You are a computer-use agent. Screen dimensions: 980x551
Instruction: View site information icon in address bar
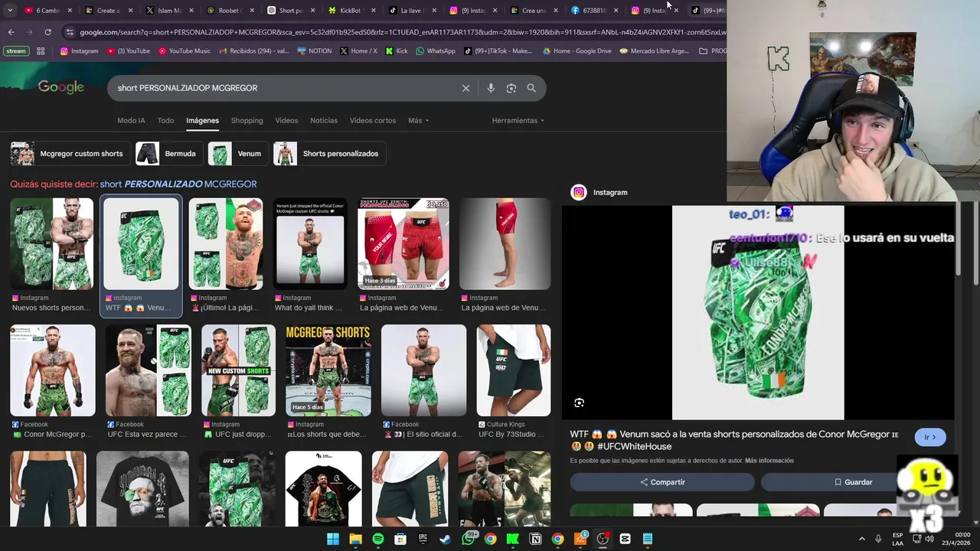70,32
